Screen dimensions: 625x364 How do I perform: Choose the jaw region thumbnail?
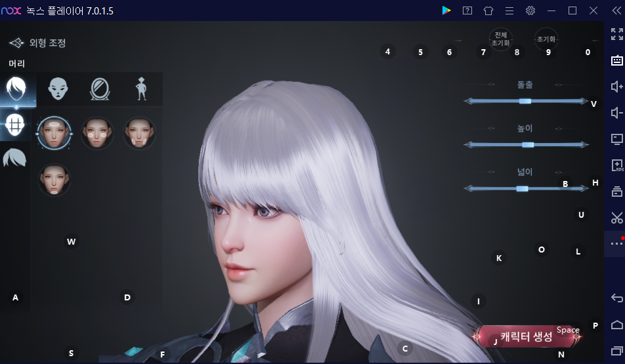tap(139, 133)
